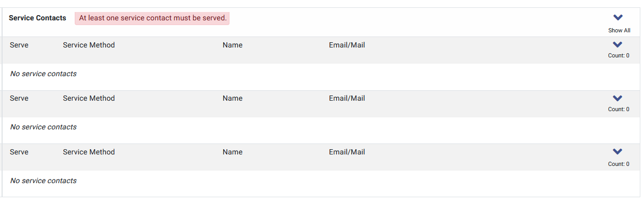The height and width of the screenshot is (204, 644).
Task: Click the Serve header in second section
Action: coord(19,98)
